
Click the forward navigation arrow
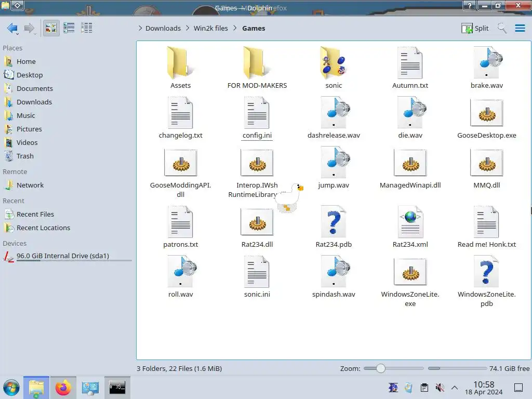pos(30,28)
